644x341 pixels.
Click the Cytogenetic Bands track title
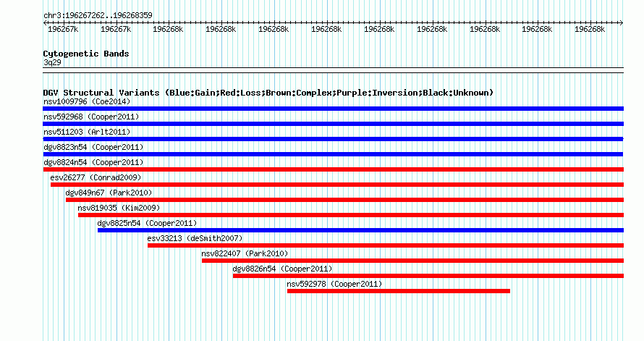[86, 54]
